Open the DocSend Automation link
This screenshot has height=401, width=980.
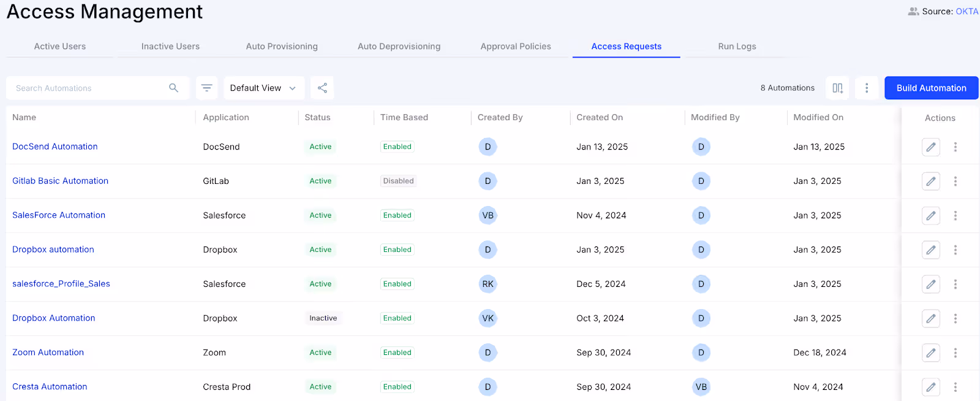(55, 147)
